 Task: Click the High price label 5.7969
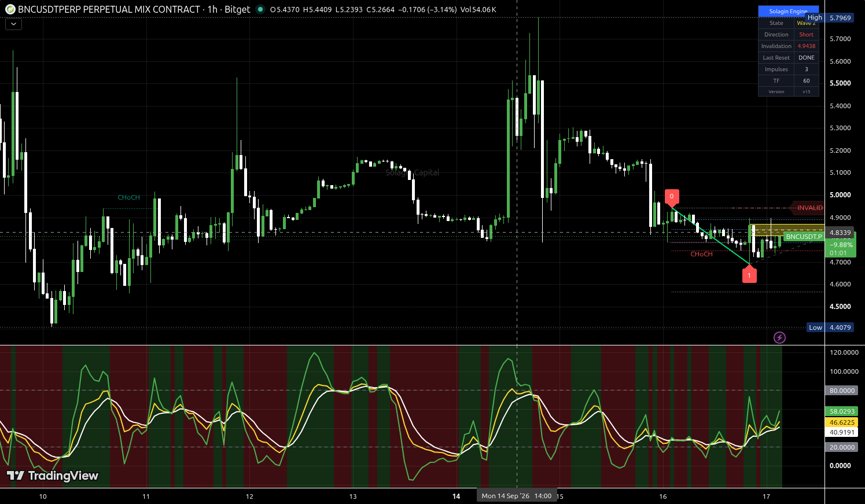pos(840,18)
